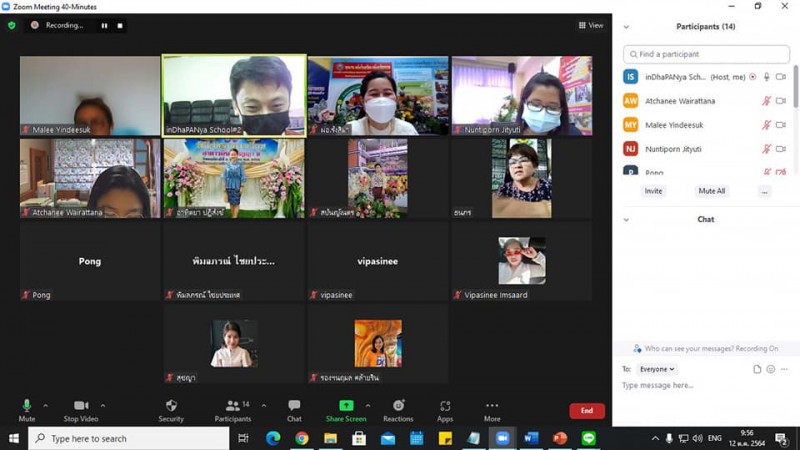The image size is (800, 450).
Task: Open Microsoft Edge from taskbar
Action: [273, 438]
